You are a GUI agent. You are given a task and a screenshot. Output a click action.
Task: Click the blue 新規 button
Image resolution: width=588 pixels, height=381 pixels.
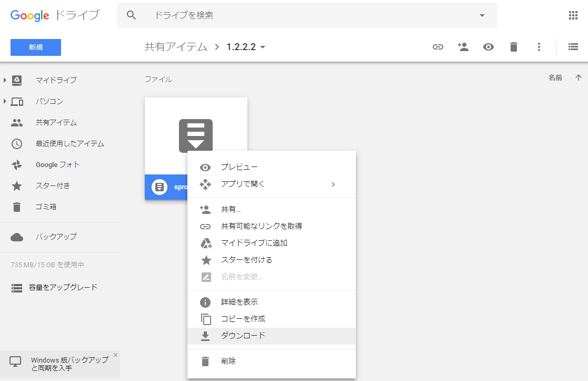coord(35,47)
